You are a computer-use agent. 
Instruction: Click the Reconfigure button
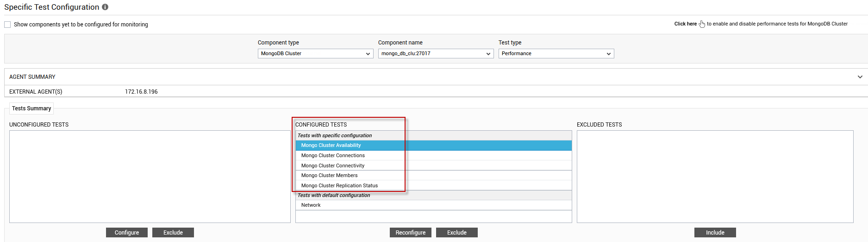411,233
